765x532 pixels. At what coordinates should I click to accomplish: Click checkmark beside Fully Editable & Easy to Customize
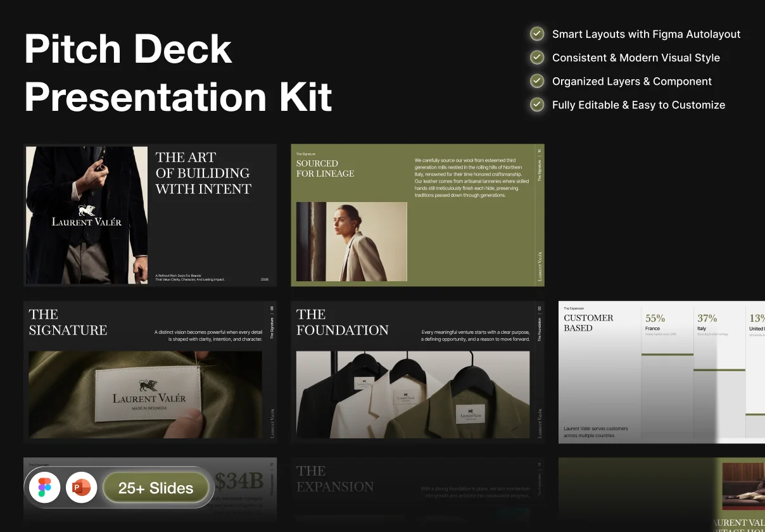coord(537,104)
